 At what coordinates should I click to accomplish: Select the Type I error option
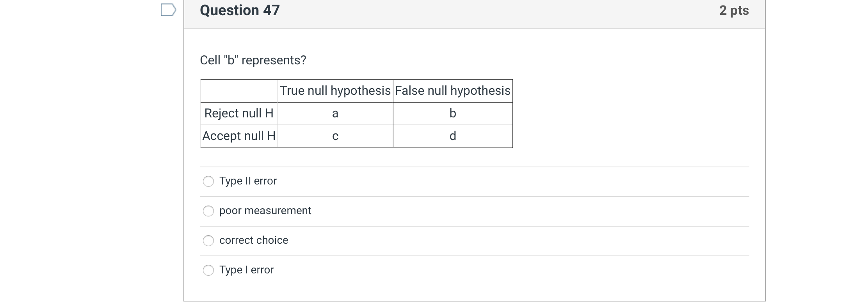[209, 270]
